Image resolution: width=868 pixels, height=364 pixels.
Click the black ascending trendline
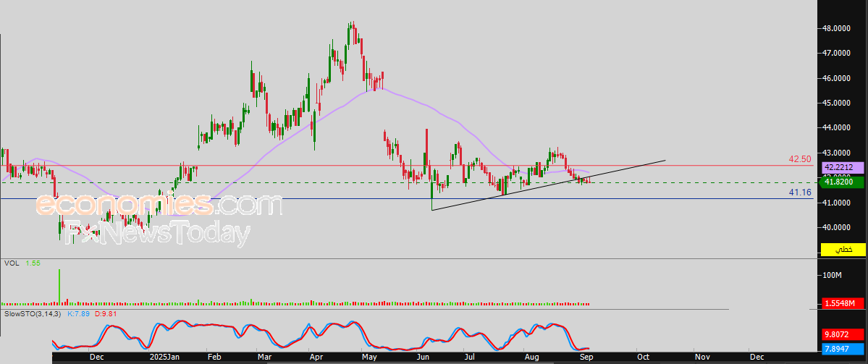[x=548, y=185]
